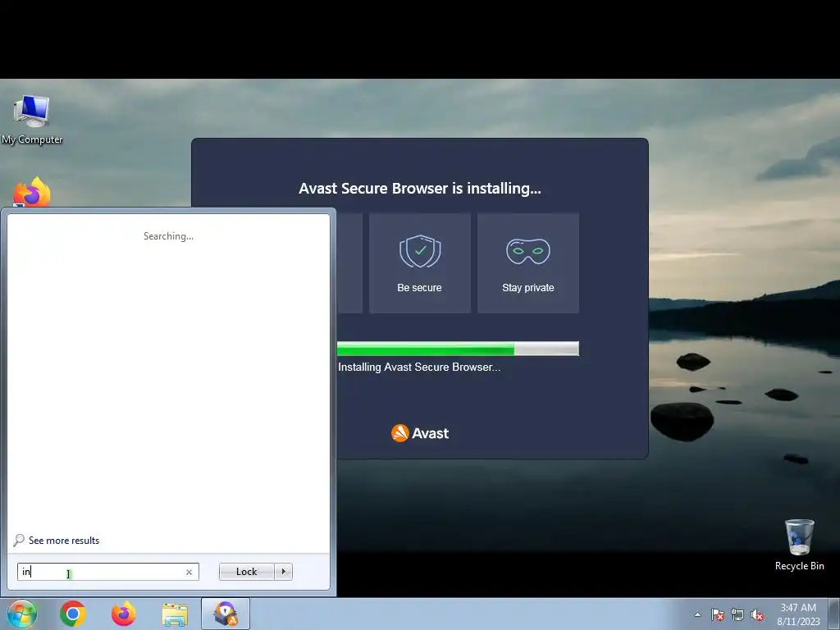Click the Windows Start orb
The width and height of the screenshot is (840, 630).
pos(22,614)
